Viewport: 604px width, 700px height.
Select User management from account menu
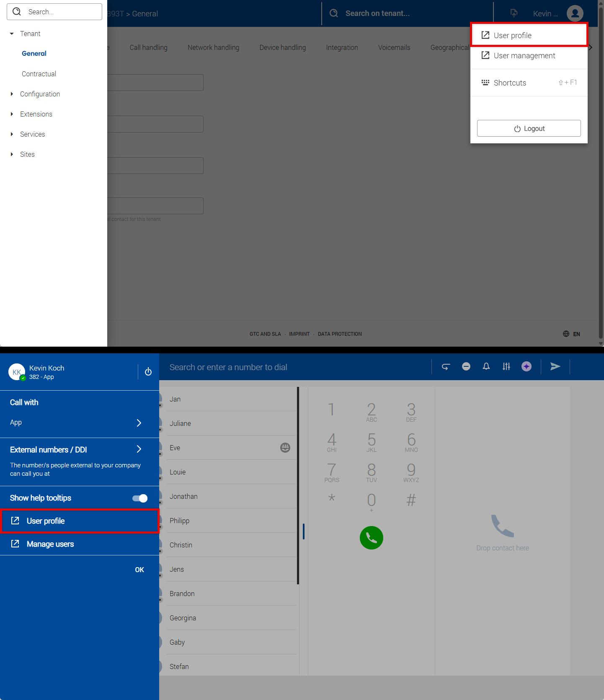tap(524, 56)
